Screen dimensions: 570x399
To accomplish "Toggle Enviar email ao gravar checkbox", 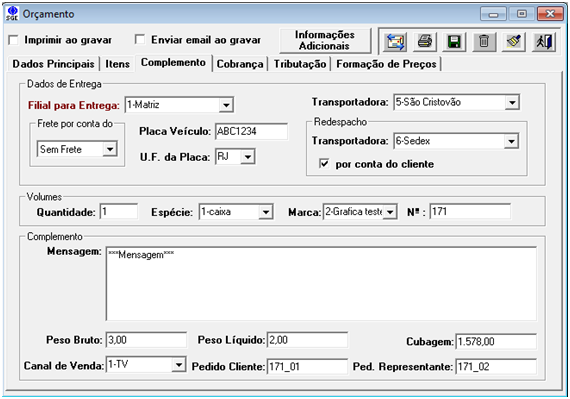I will 140,39.
